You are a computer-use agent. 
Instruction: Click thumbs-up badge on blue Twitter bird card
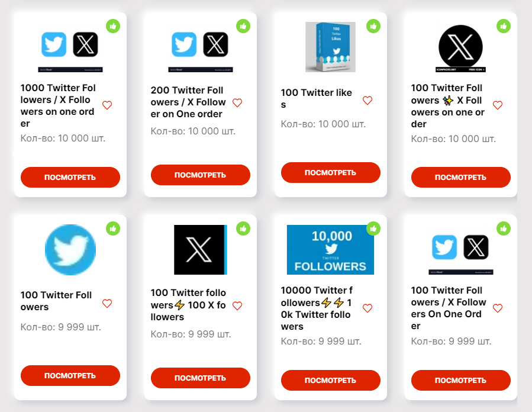[x=113, y=228]
